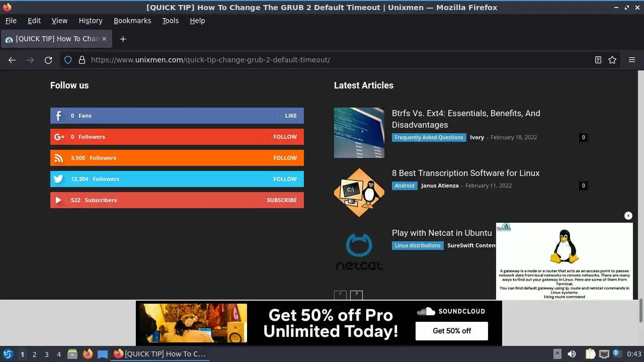Image resolution: width=644 pixels, height=362 pixels.
Task: Click Get 50% off SoundCloud button
Action: coord(452,331)
